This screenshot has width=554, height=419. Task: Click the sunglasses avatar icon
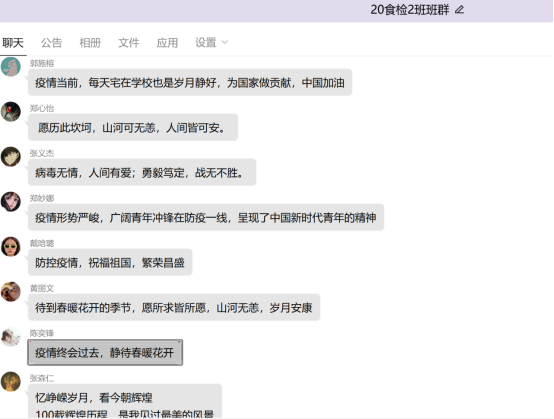click(11, 247)
